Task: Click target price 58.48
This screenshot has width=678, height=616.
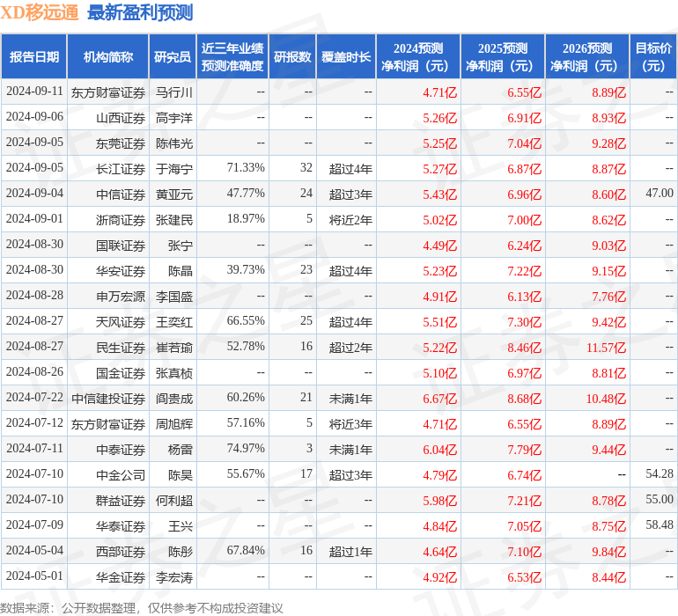Action: click(660, 524)
